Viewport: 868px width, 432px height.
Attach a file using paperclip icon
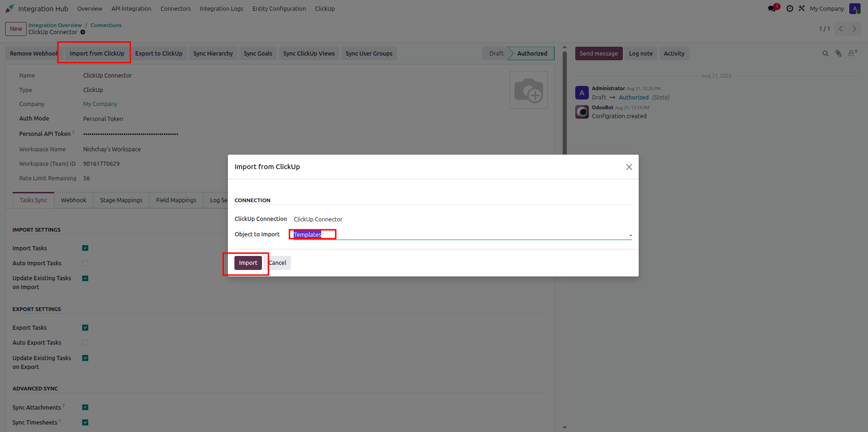click(839, 54)
